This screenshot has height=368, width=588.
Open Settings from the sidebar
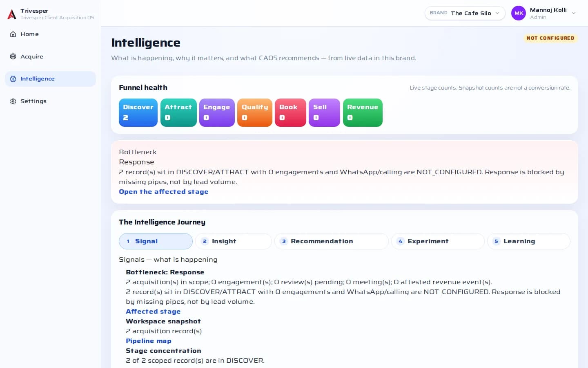50,101
